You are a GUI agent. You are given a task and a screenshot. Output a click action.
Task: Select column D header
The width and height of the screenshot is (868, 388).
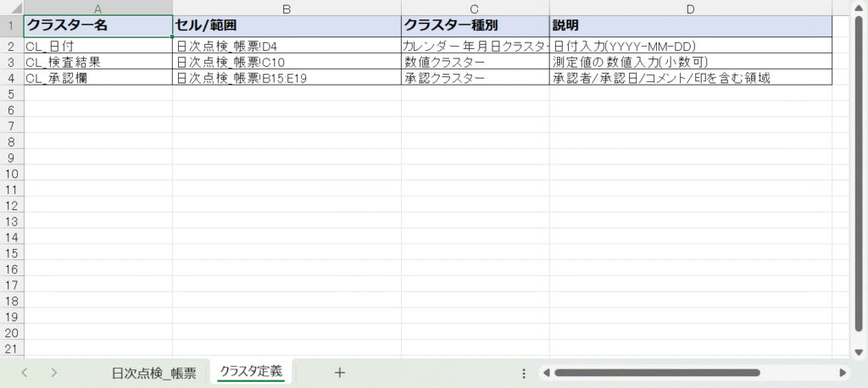click(x=690, y=8)
